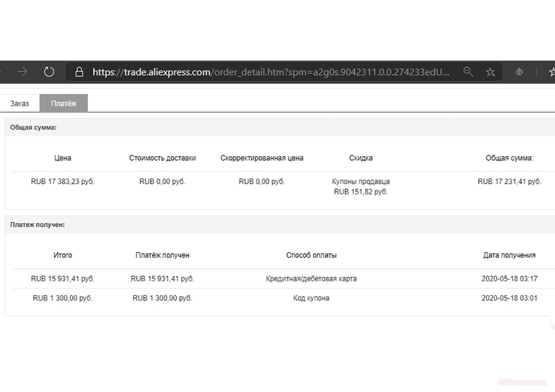Click the extension icon in browser toolbar

[519, 72]
